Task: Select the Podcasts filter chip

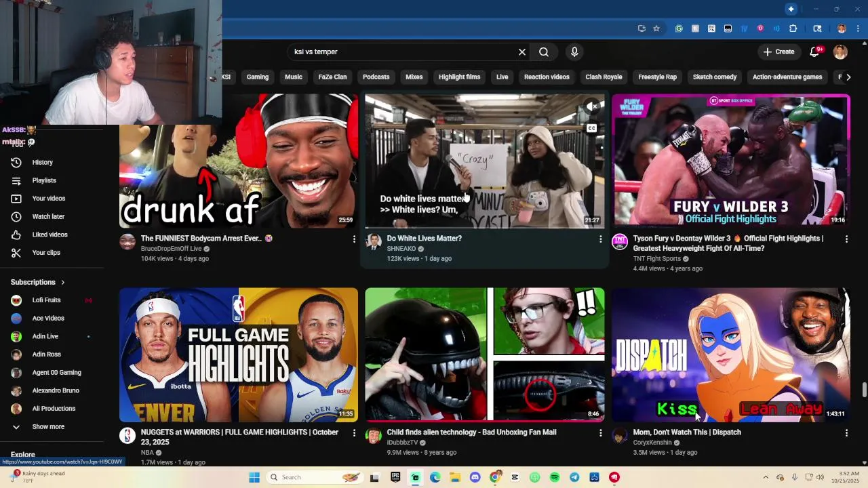Action: click(x=376, y=77)
